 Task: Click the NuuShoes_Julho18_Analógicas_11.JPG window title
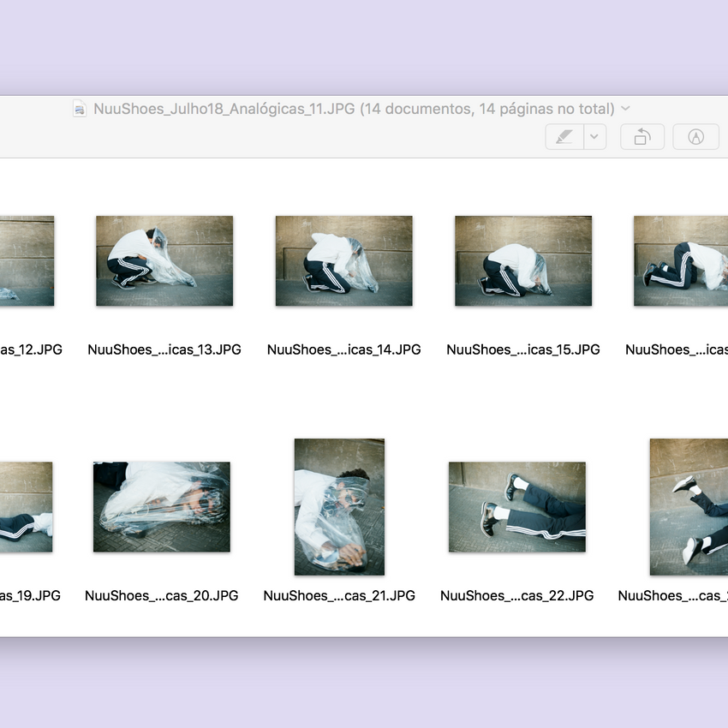(354, 109)
